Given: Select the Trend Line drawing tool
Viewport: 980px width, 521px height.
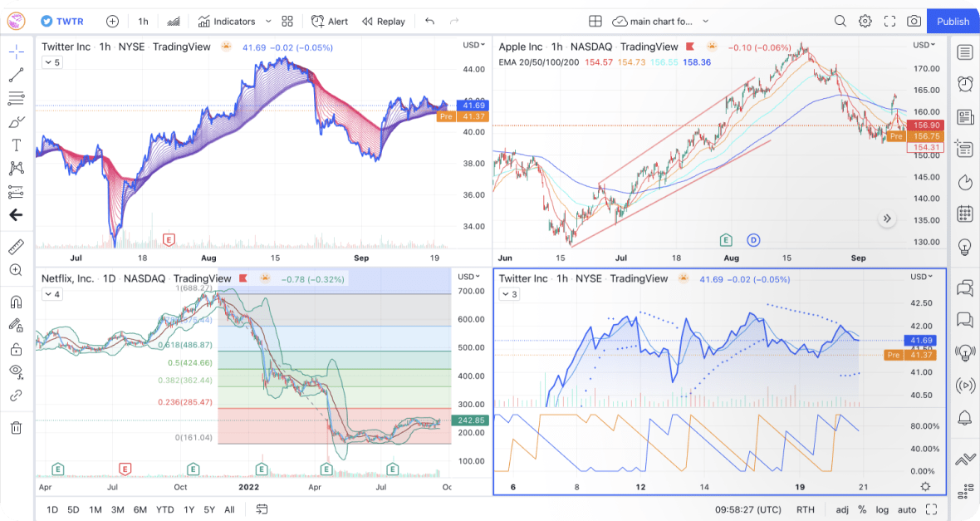Looking at the screenshot, I should point(16,76).
